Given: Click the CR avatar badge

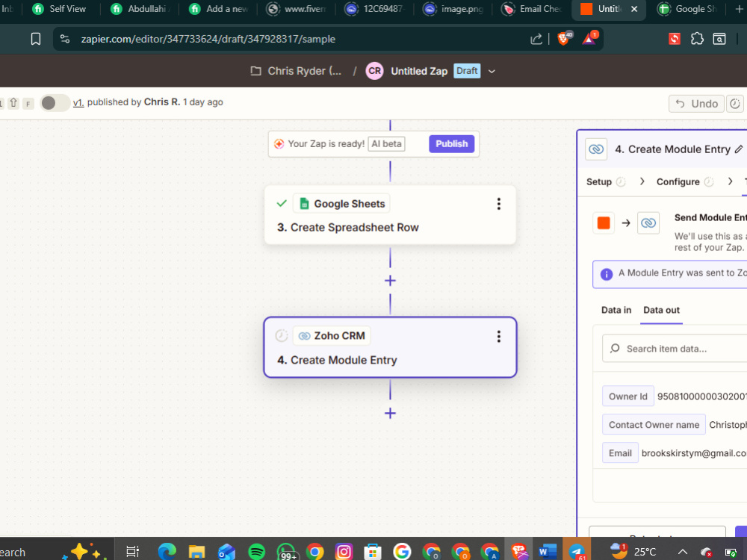Looking at the screenshot, I should [x=374, y=71].
